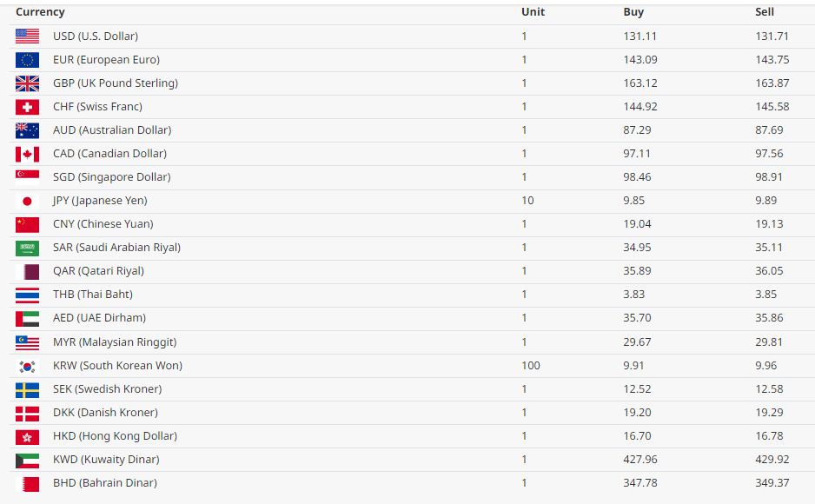
Task: Click the Japanese flag icon
Action: (x=27, y=201)
